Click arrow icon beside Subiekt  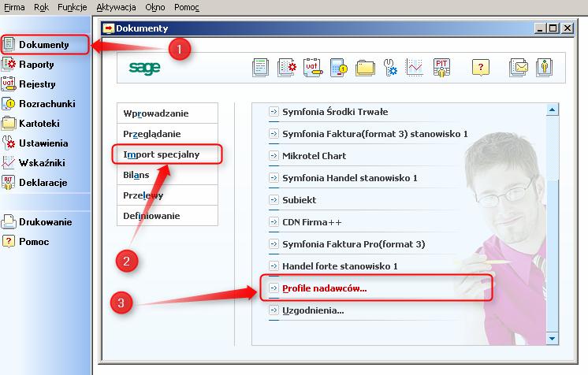pos(274,200)
